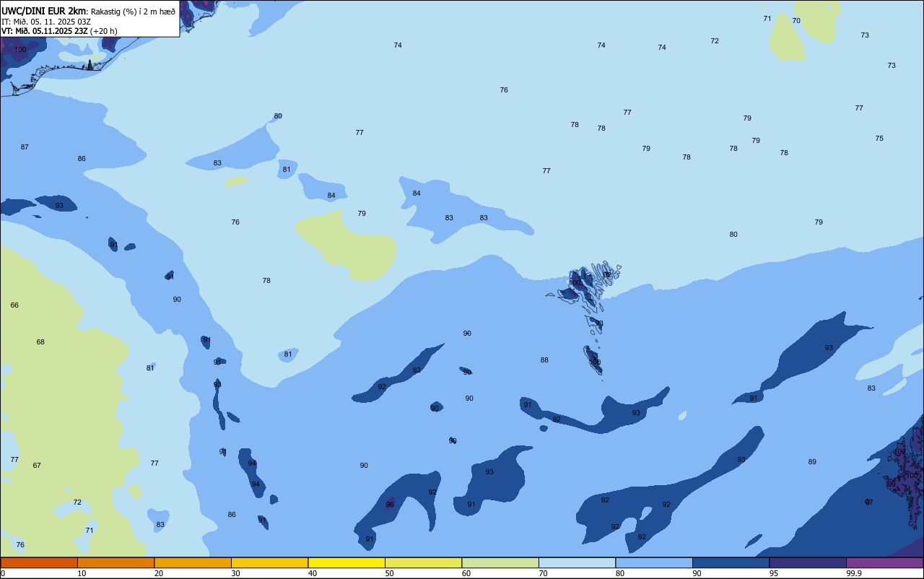Click the "Rakastig (%) í 2 m hæð" caption

pyautogui.click(x=133, y=11)
